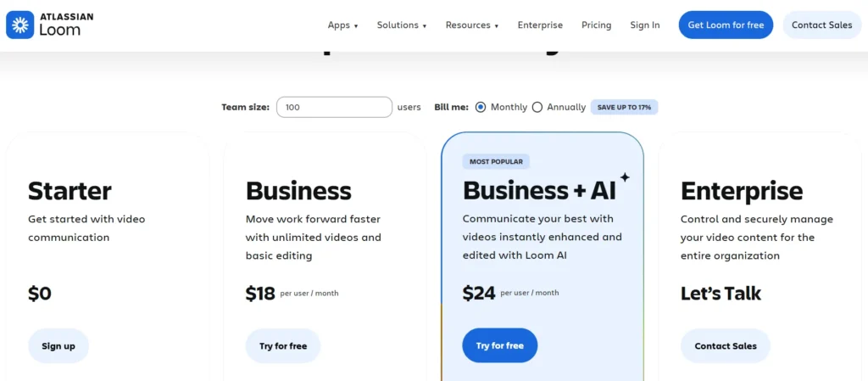The width and height of the screenshot is (868, 381).
Task: Click Contact Sales in the header
Action: point(821,25)
